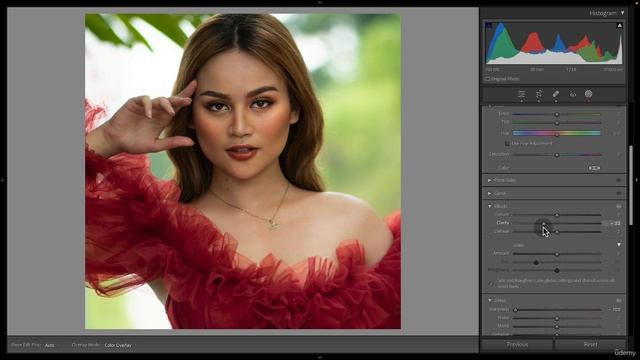
Task: Select the Healing brush tool
Action: [556, 94]
